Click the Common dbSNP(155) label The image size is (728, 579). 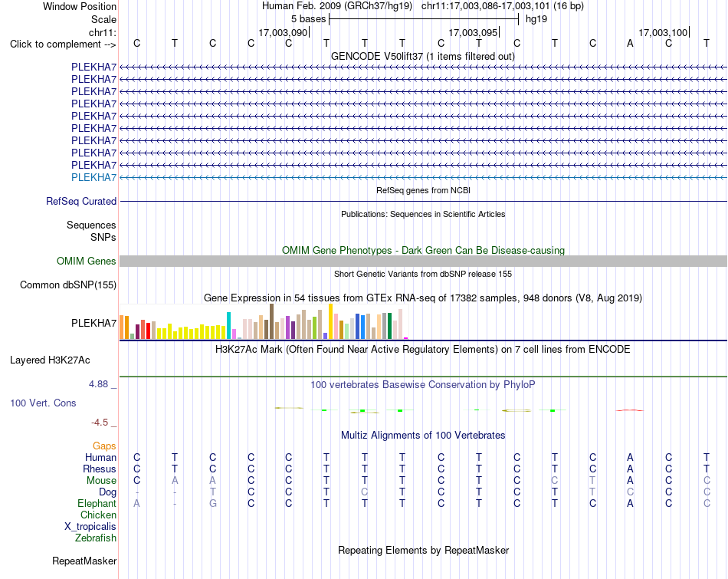[67, 285]
